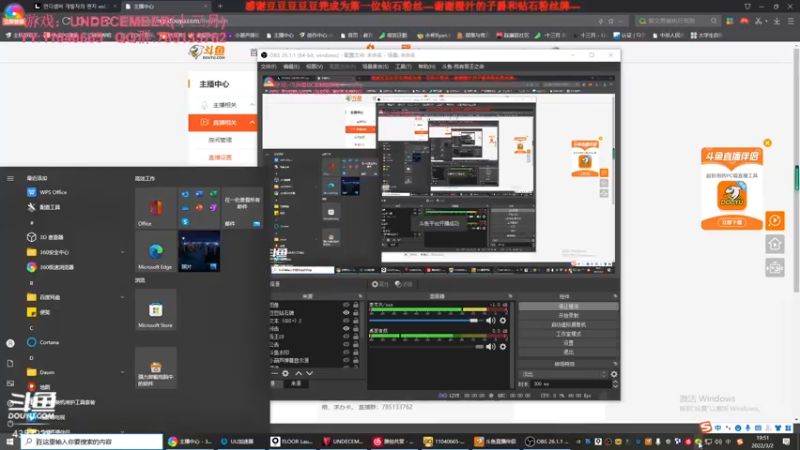This screenshot has width=800, height=450.
Task: Toggle visibility of 豆豆钻石牌 source
Action: [346, 313]
